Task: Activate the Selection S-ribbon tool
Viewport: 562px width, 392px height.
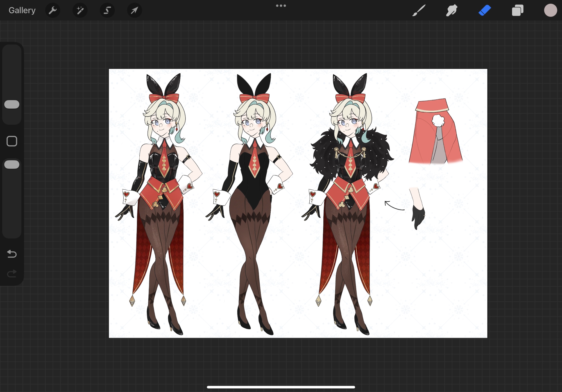Action: pos(107,11)
